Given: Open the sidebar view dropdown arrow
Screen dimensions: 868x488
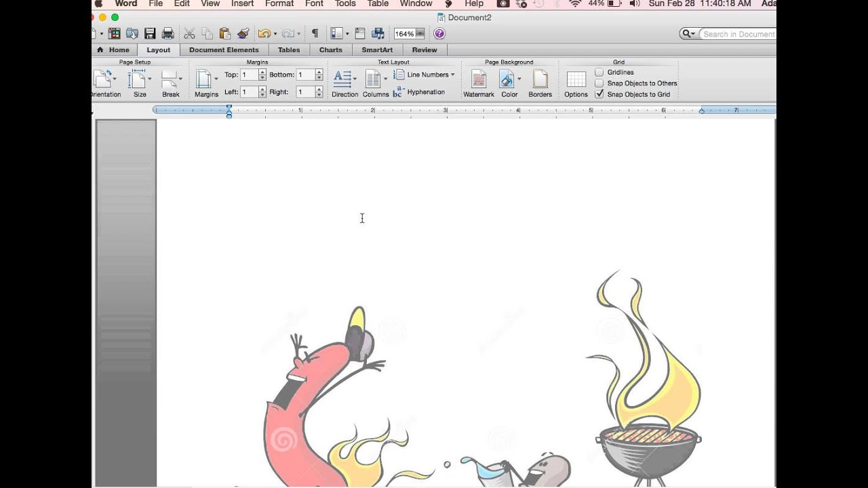Looking at the screenshot, I should point(347,34).
